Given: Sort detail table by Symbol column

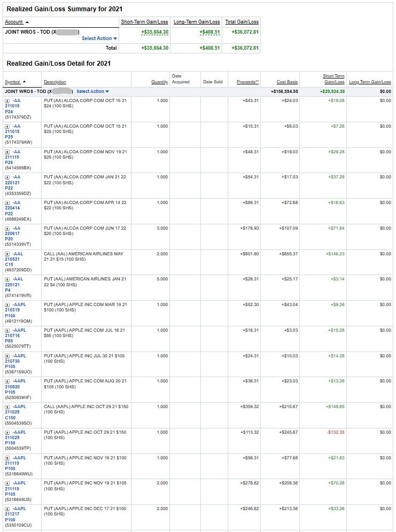Looking at the screenshot, I should 15,82.
